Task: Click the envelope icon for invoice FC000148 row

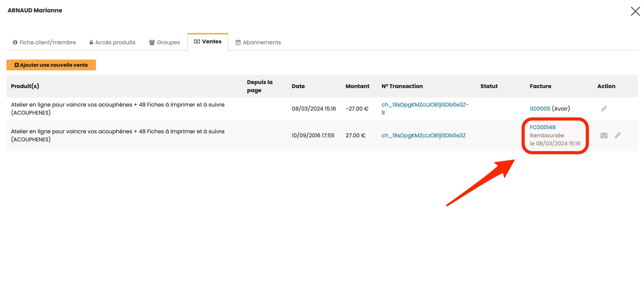Action: 604,135
